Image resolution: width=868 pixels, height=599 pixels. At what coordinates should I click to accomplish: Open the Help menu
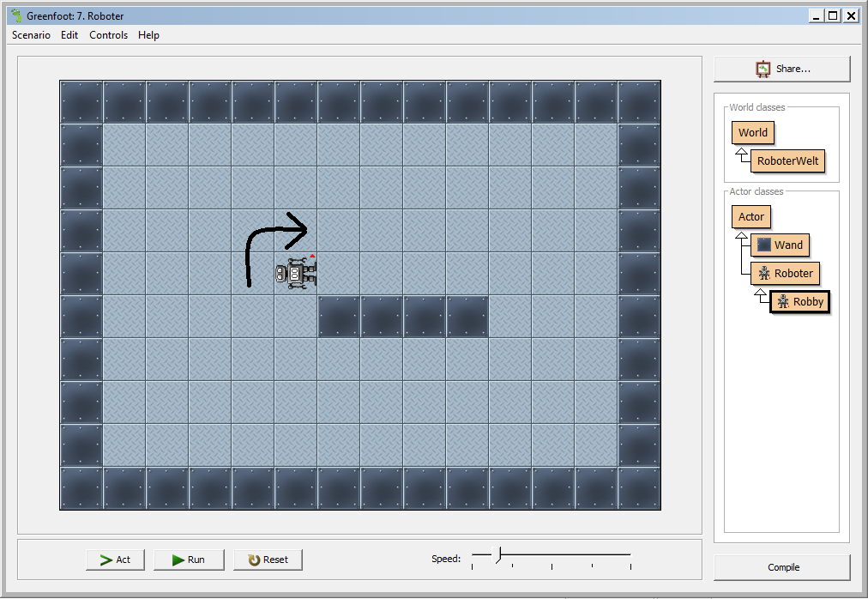coord(148,35)
